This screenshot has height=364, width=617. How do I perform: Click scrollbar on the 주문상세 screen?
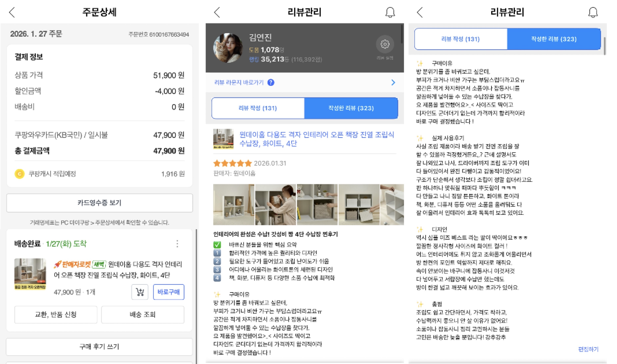click(196, 296)
